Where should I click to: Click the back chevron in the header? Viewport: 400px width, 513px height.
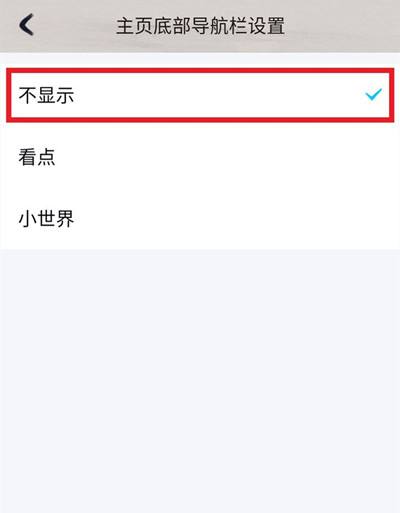point(26,25)
